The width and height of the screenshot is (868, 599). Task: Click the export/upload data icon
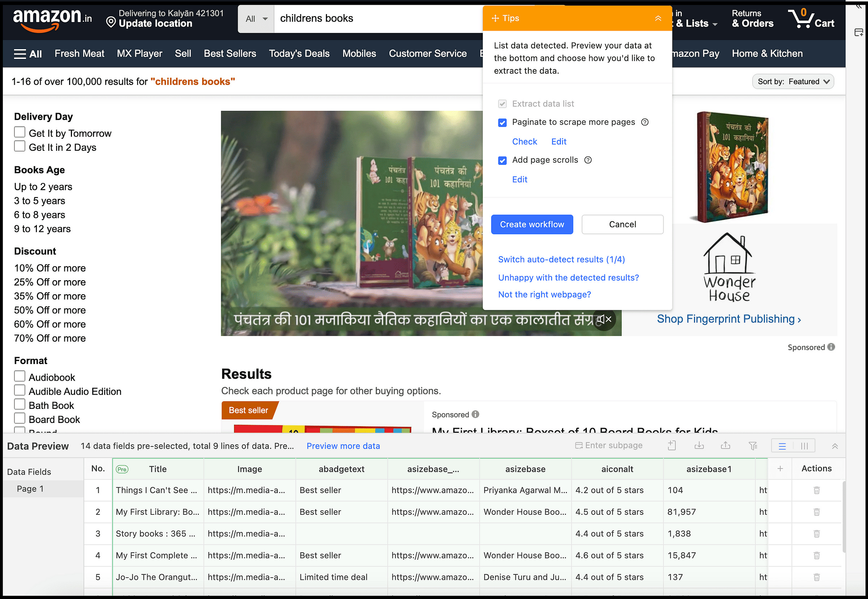point(726,445)
